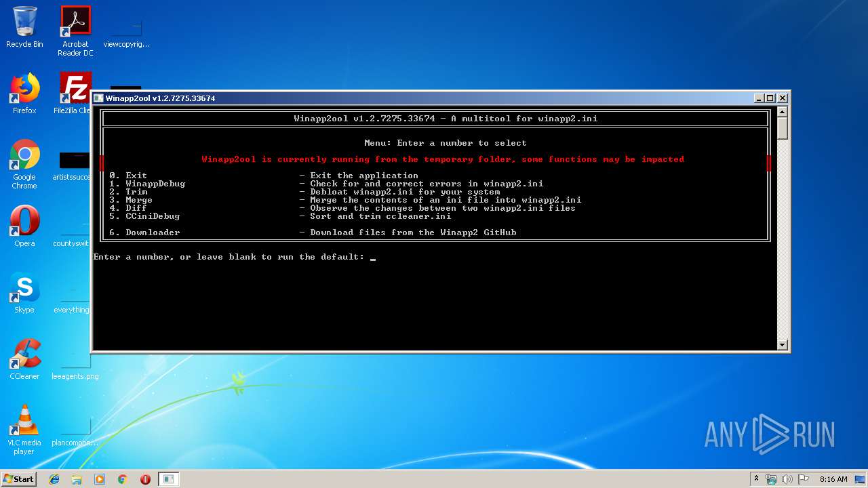Screen dimensions: 868x488
Task: Select Winapp2ool taskbar button
Action: tap(168, 479)
